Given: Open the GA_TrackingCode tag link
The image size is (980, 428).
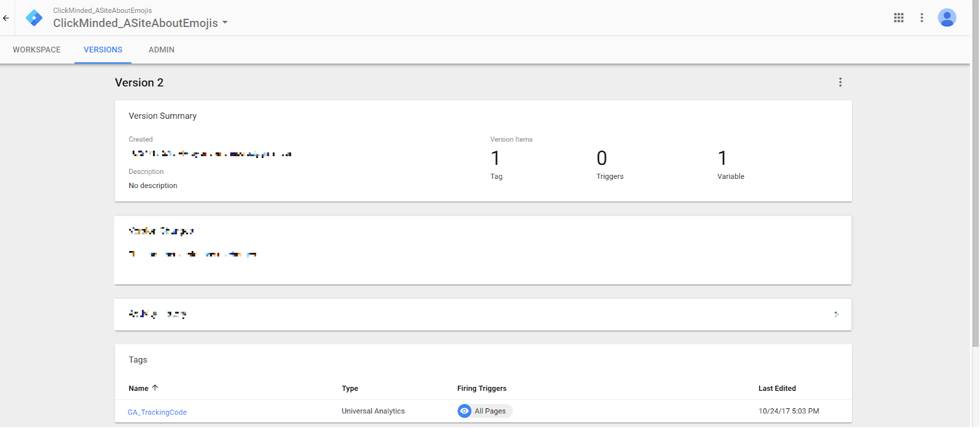Looking at the screenshot, I should pyautogui.click(x=157, y=412).
